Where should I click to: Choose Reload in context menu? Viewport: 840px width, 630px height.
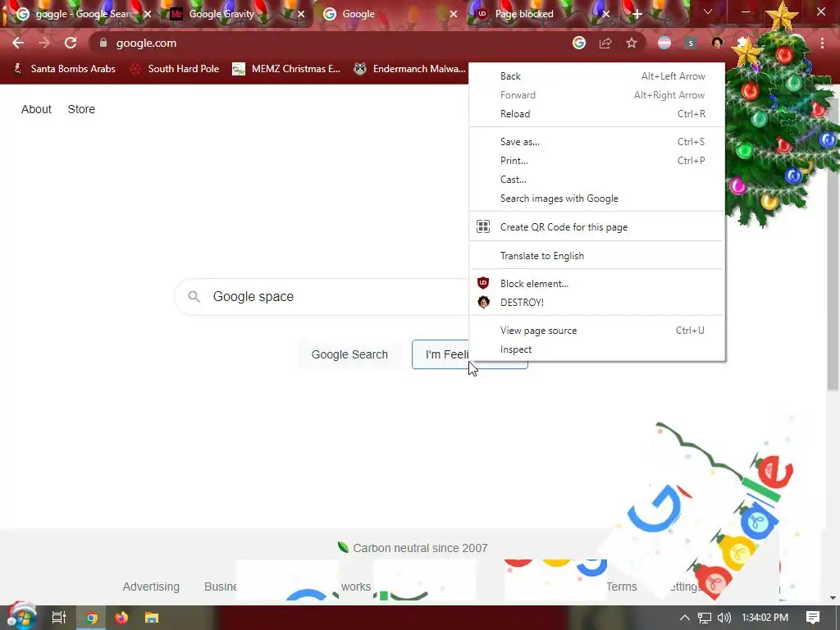point(597,113)
